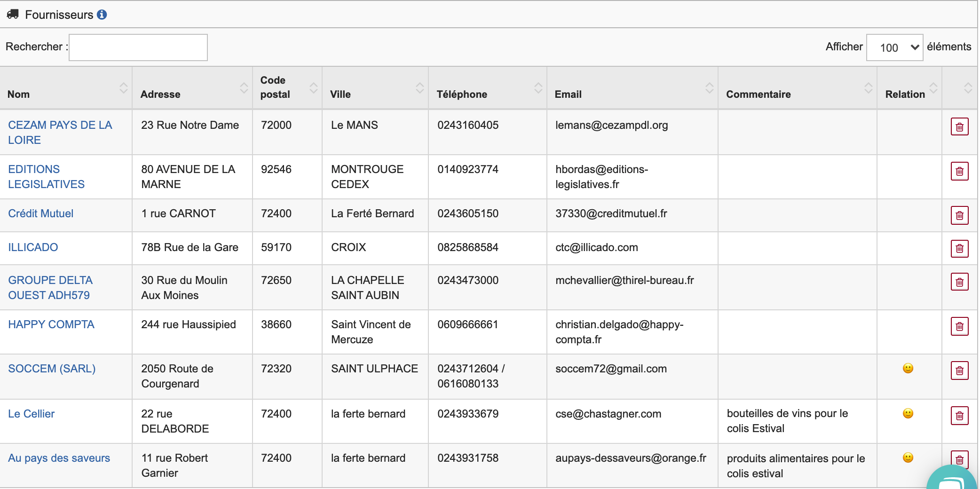Delete the CEZAM PAYS DE LA LOIRE supplier
The image size is (980, 489).
959,127
